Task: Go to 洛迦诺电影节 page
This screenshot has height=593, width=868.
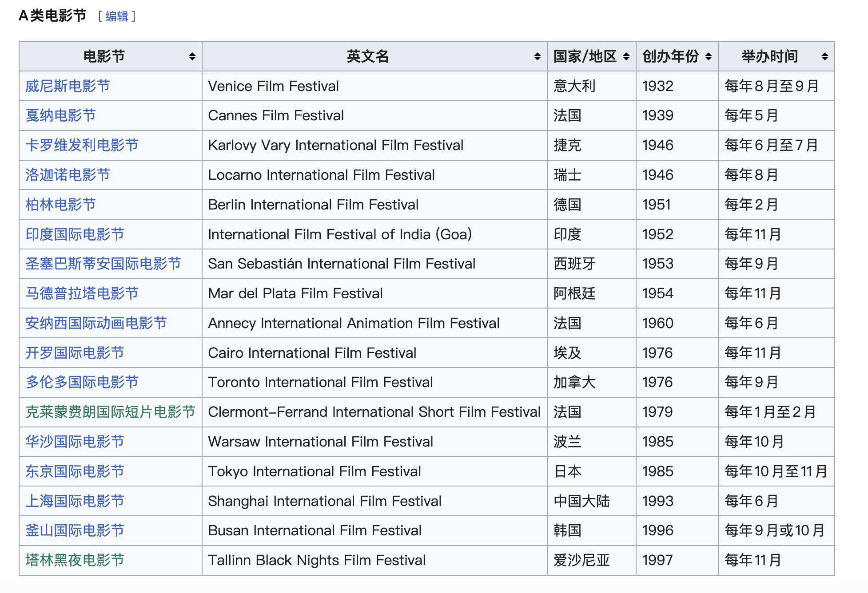Action: (68, 175)
